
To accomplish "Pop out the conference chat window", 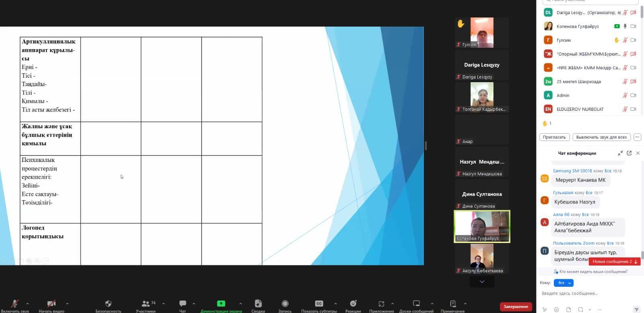I will [x=629, y=153].
